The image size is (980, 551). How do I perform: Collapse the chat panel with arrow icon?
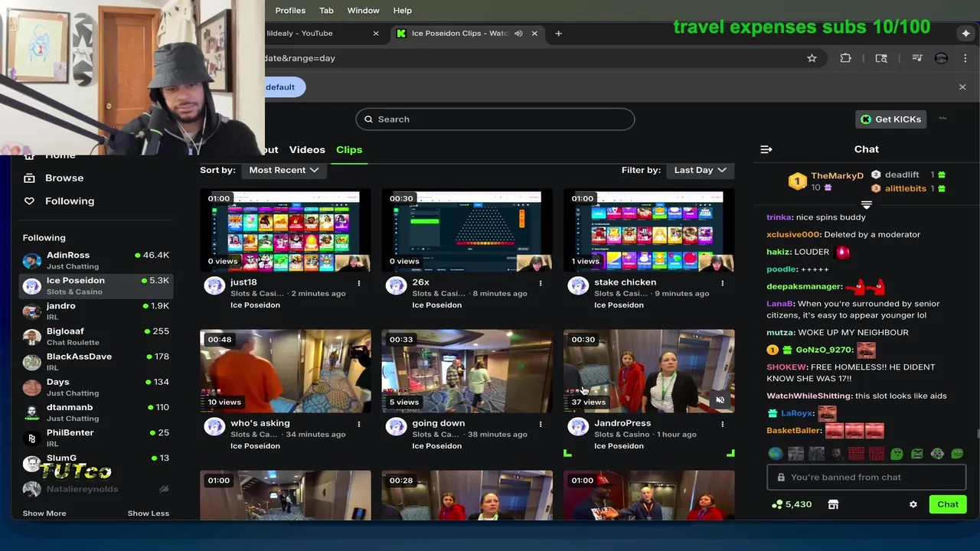(766, 149)
